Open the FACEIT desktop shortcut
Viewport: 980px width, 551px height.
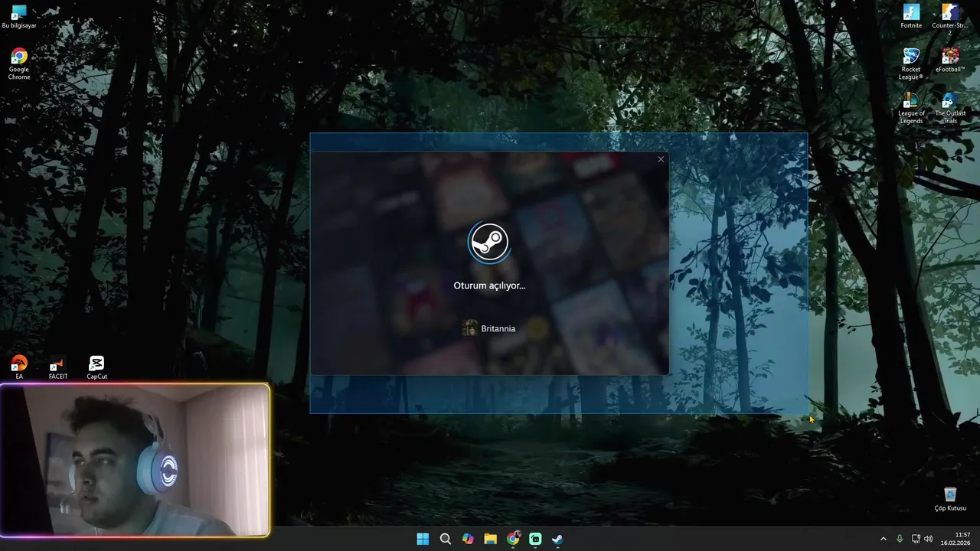click(x=58, y=367)
